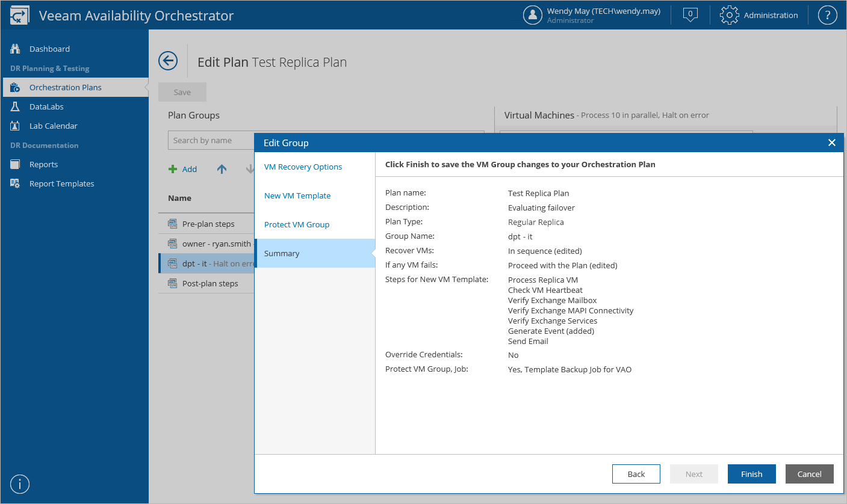Open the info icon at bottom left
This screenshot has width=847, height=504.
point(20,484)
